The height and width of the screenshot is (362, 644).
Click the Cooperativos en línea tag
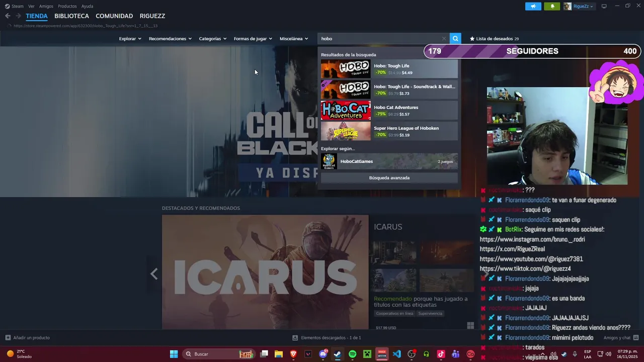(395, 313)
